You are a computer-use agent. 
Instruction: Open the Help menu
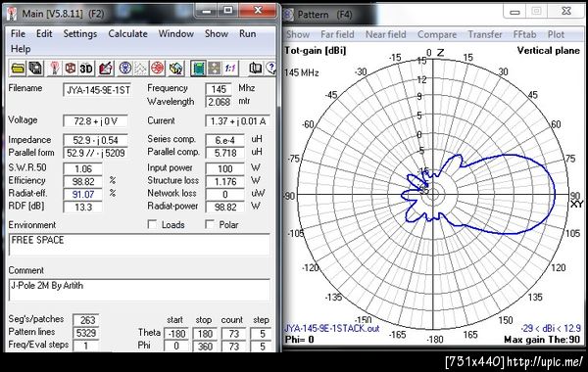[x=21, y=49]
